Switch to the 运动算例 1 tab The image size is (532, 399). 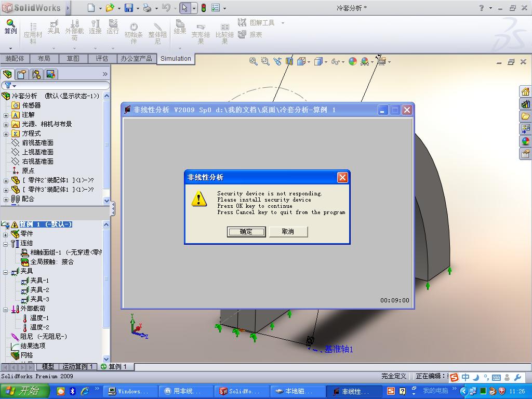78,367
